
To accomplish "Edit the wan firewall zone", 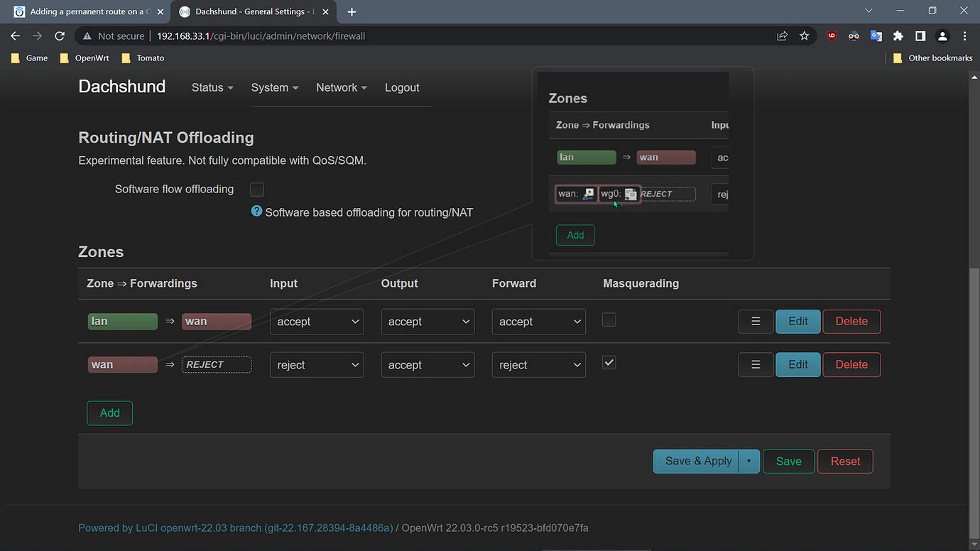I will point(797,364).
